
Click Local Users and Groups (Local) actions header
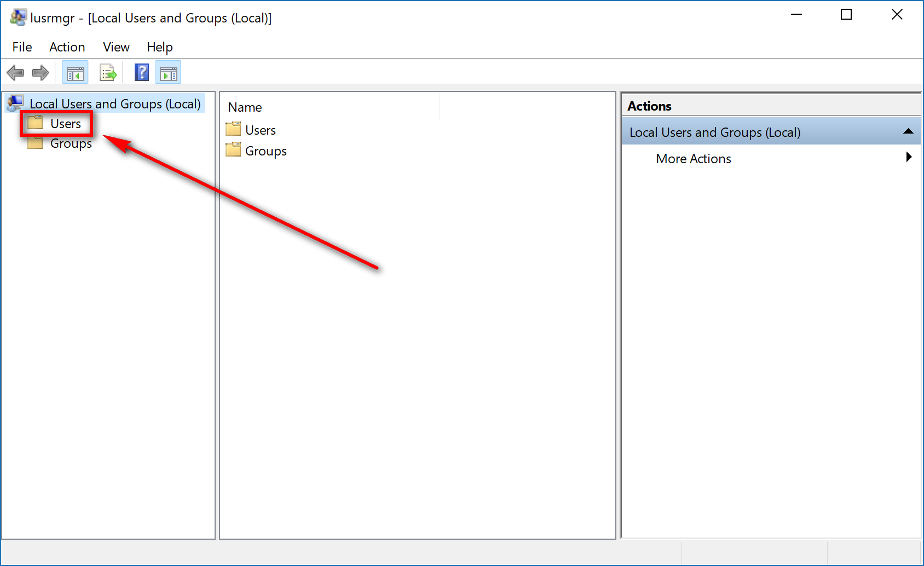[771, 132]
